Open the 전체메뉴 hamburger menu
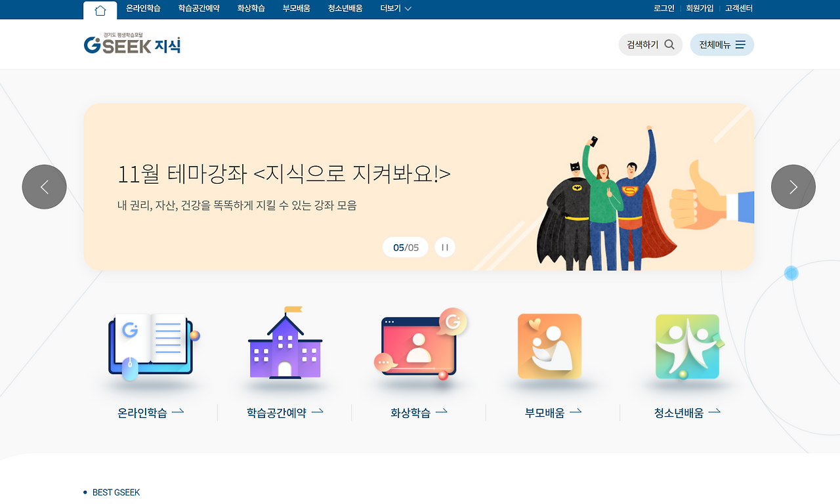The image size is (840, 504). [x=722, y=44]
